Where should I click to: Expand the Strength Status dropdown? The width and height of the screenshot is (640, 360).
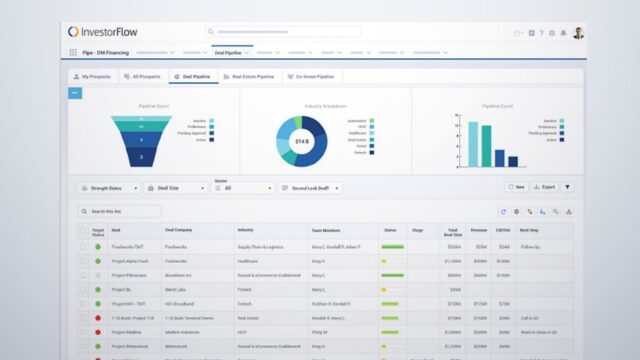click(109, 188)
